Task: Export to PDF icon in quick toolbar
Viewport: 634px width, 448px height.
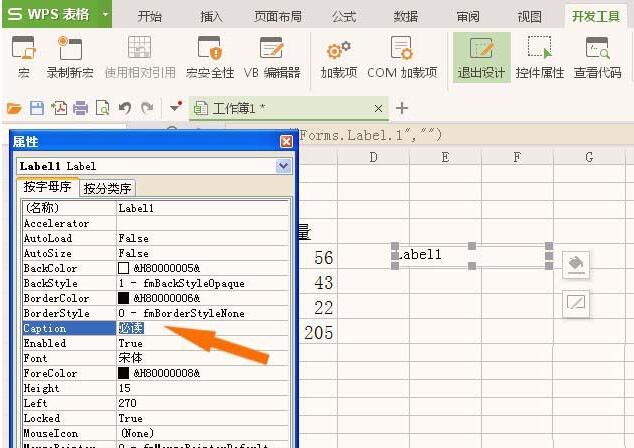Action: click(x=59, y=108)
